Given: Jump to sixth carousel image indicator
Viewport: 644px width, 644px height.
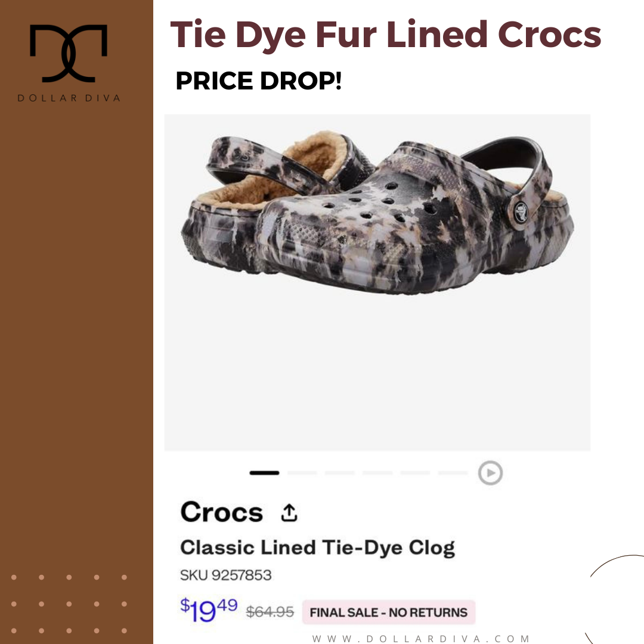Looking at the screenshot, I should point(453,473).
